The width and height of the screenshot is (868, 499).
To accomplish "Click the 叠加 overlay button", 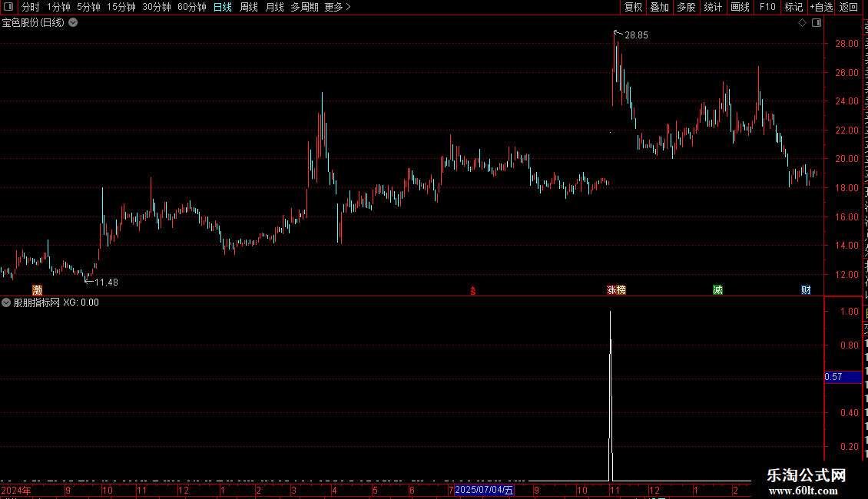I will coord(659,7).
